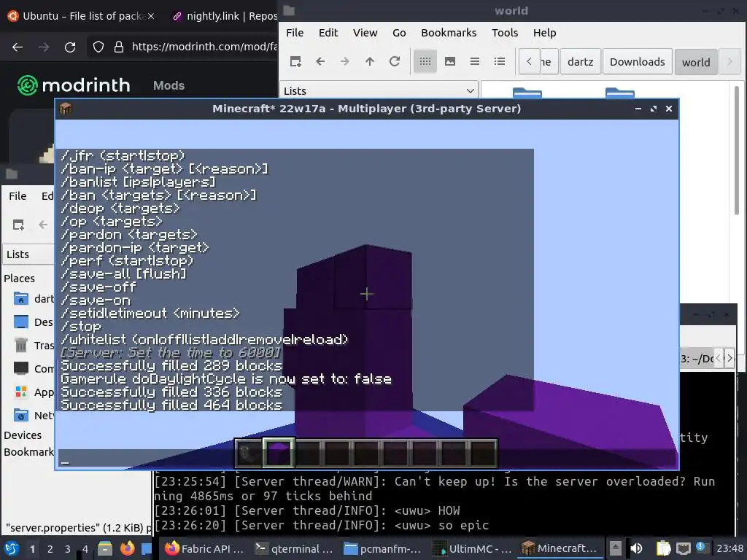Open Computer in Places sidebar

point(34,368)
